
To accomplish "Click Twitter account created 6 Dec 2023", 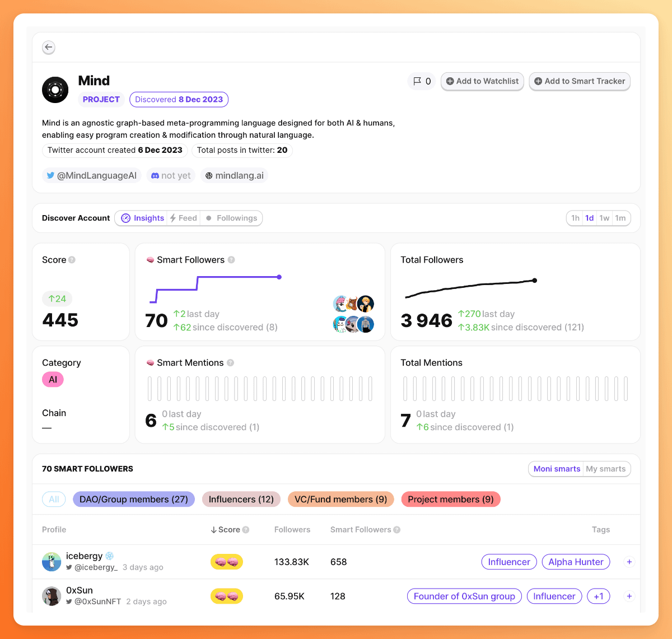I will [x=115, y=150].
